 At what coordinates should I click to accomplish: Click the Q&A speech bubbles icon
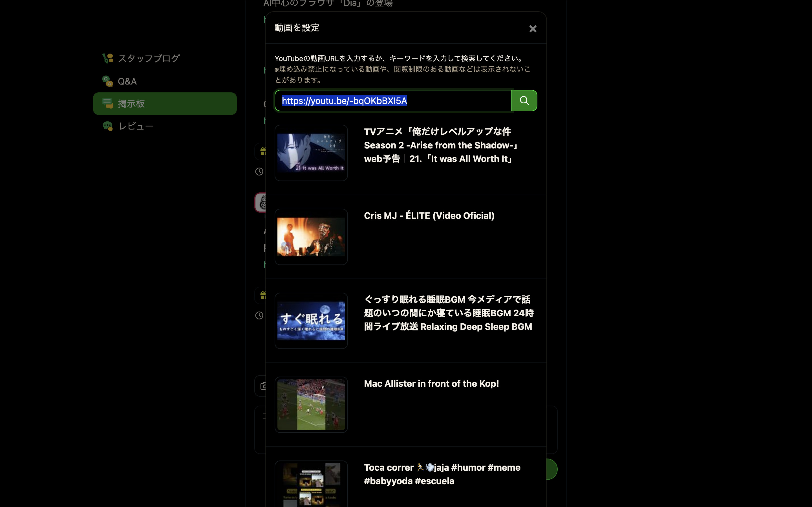click(x=108, y=81)
